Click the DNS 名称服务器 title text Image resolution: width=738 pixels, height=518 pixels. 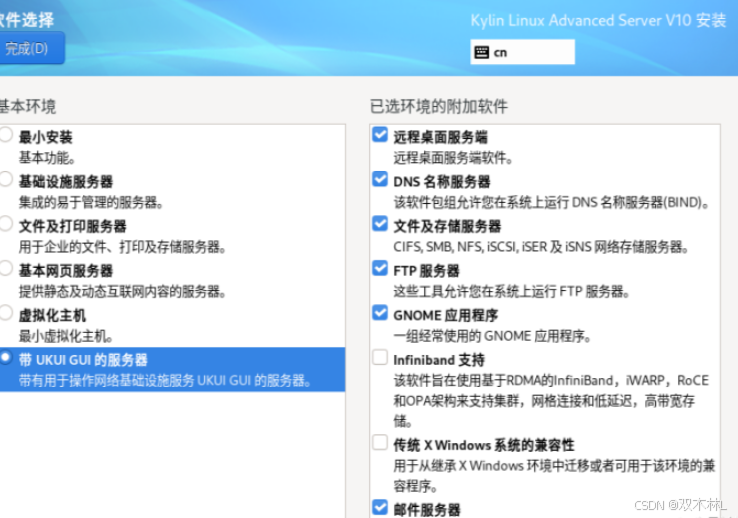[442, 182]
